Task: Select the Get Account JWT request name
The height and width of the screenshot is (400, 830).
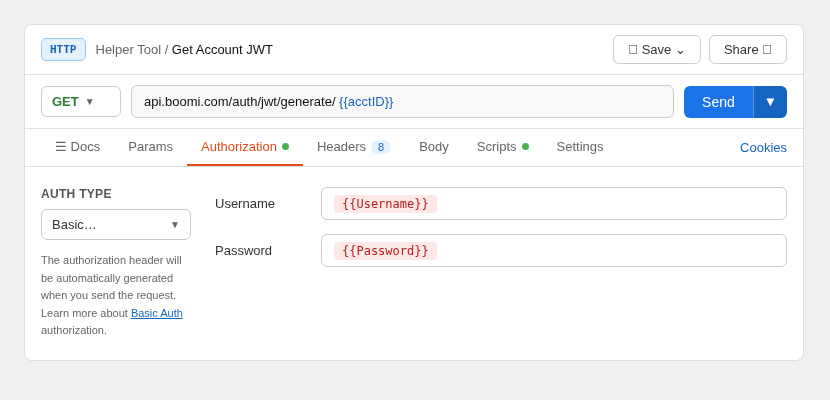Action: 222,50
